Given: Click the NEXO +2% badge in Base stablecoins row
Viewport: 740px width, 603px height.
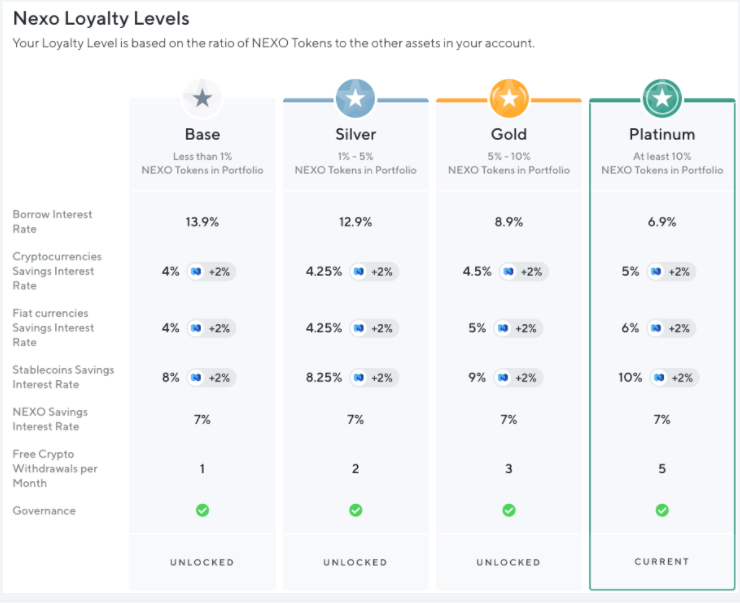Looking at the screenshot, I should point(211,378).
